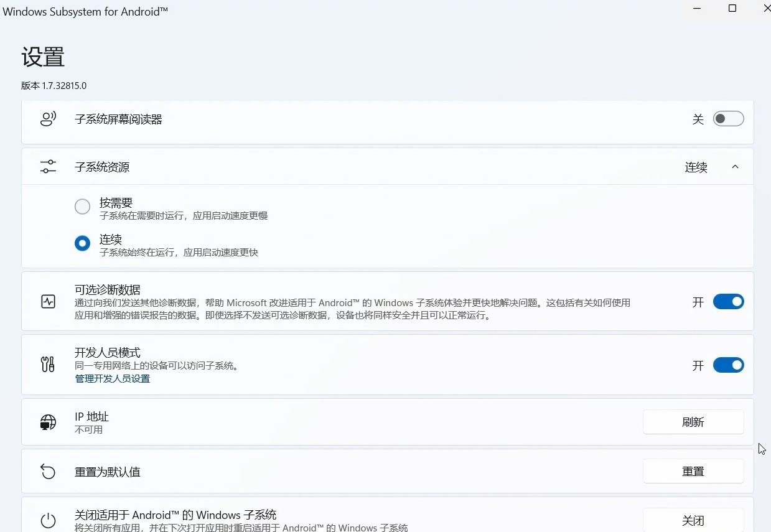Screen dimensions: 771x532
Task: Click the subsystem screen reader icon
Action: (x=48, y=119)
